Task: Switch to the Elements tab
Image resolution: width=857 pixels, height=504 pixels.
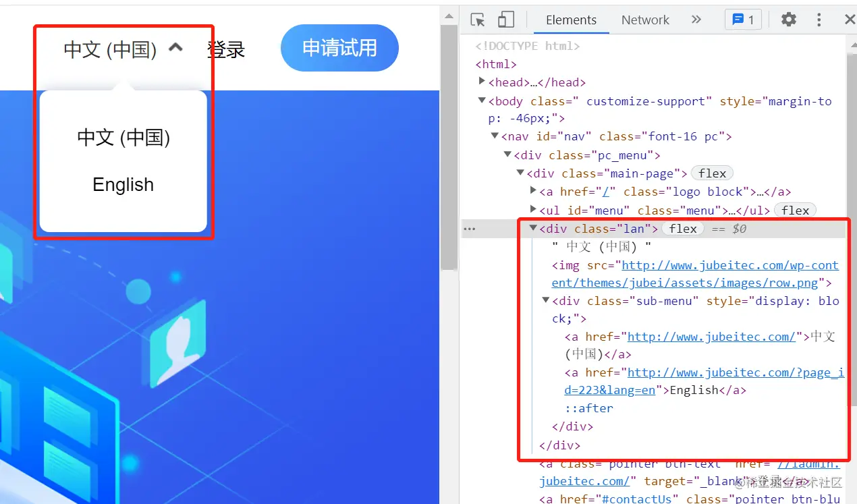Action: (x=571, y=20)
